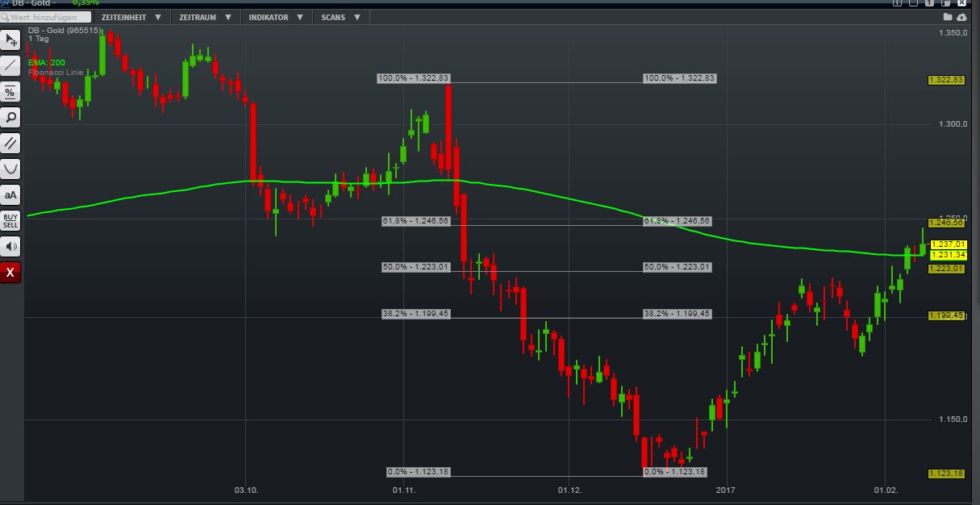Click the magnifier zoom tool
This screenshot has width=980, height=505.
pyautogui.click(x=10, y=118)
